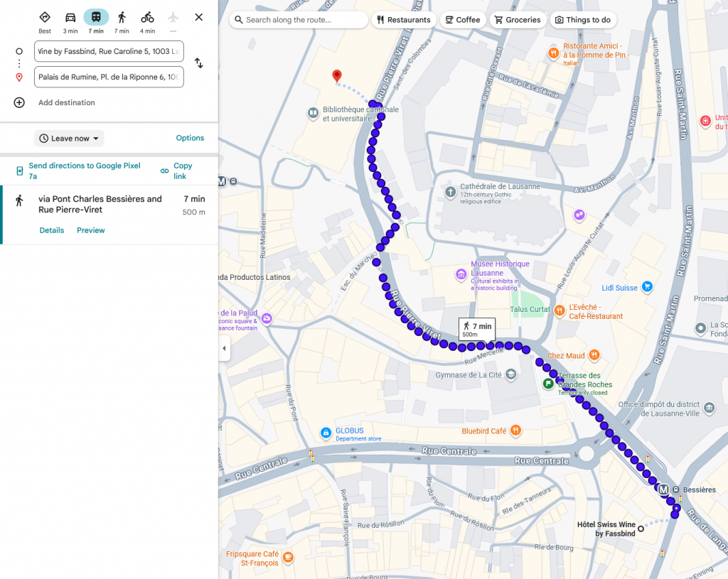
Task: Open route Details link
Action: point(51,230)
